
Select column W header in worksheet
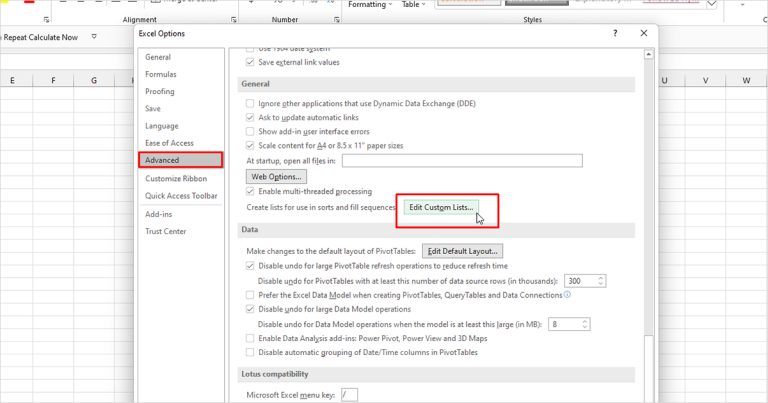746,80
